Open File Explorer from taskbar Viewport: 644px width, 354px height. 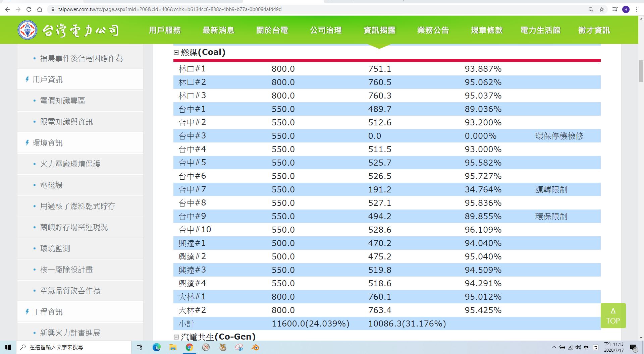coord(173,347)
